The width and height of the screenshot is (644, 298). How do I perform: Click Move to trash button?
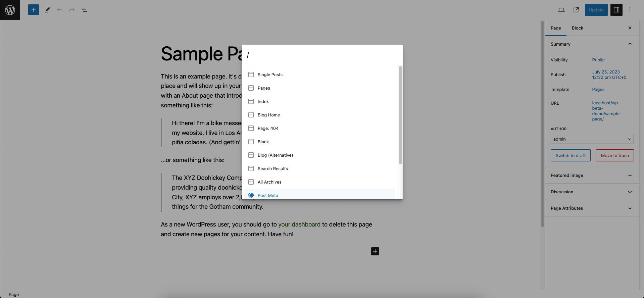(x=615, y=155)
